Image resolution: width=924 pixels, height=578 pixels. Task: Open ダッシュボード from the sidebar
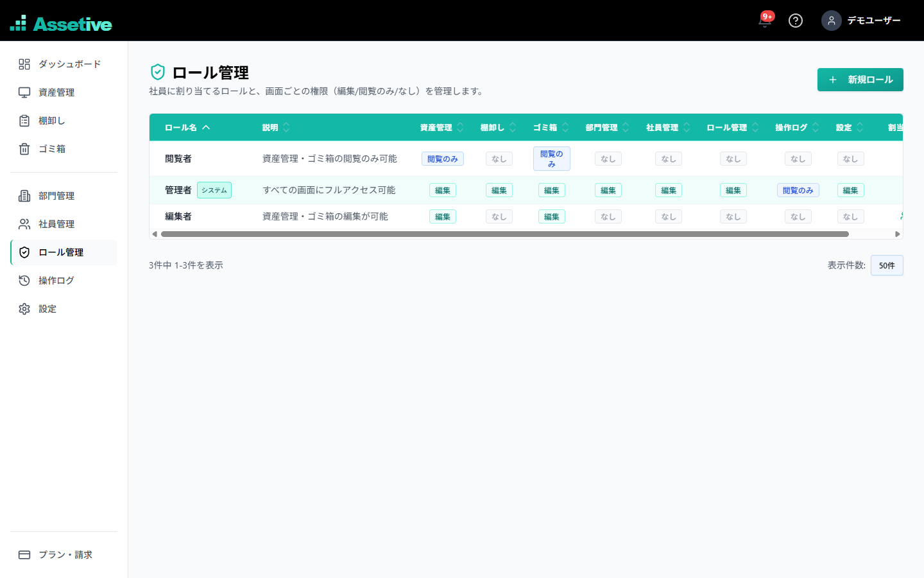64,64
